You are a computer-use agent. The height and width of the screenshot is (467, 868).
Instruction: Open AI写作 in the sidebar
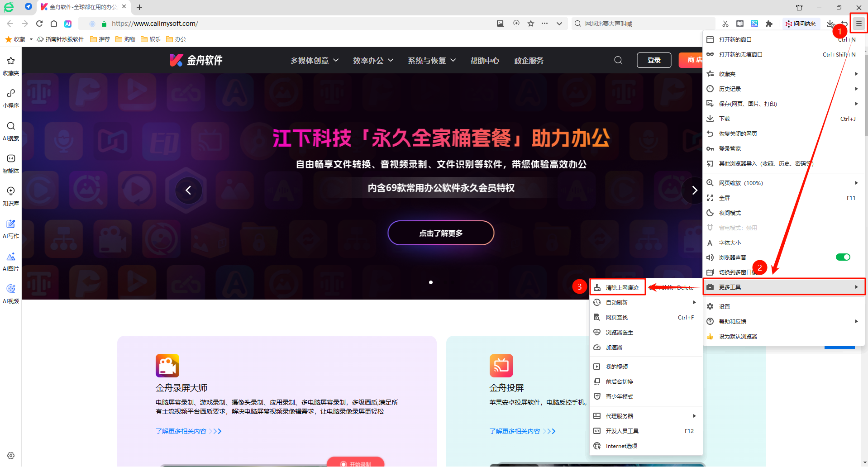(11, 228)
